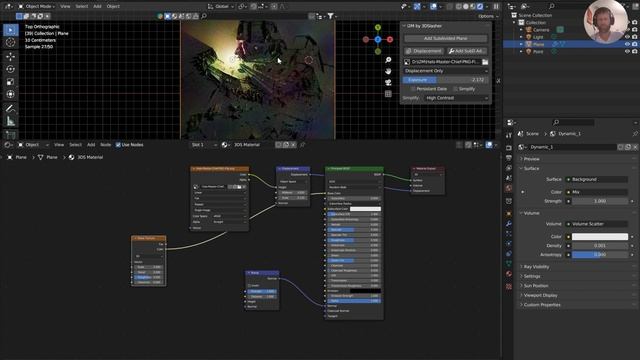
Task: Switch orthographic perspective with grid gizmo
Action: coord(388,94)
